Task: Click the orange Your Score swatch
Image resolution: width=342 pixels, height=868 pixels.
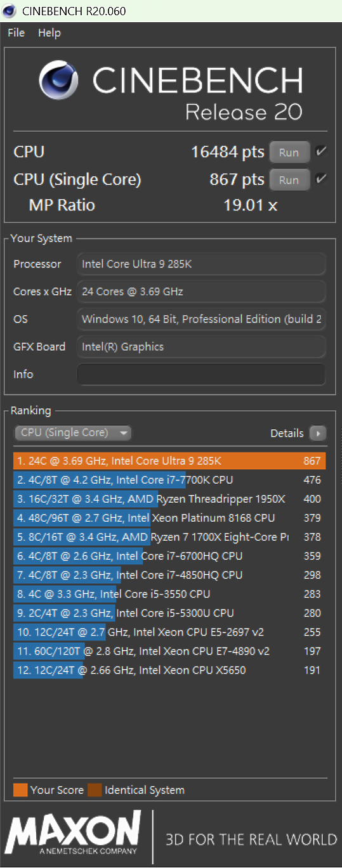Action: click(x=20, y=790)
